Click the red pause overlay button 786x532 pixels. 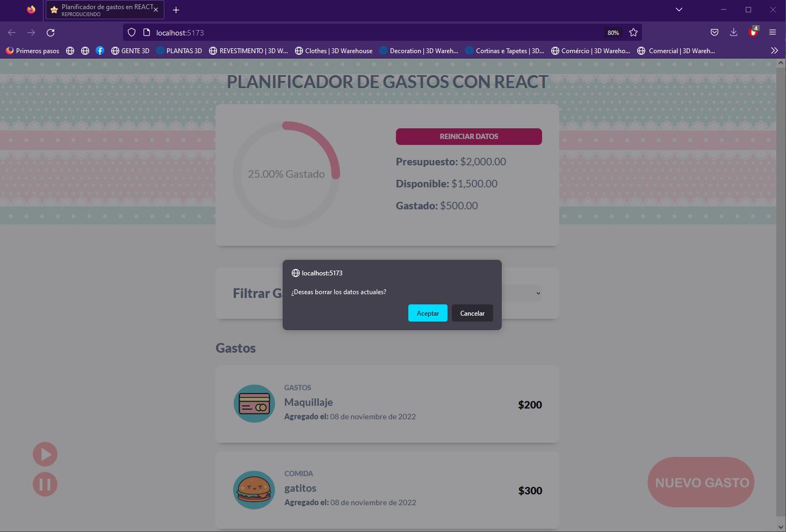(x=45, y=484)
